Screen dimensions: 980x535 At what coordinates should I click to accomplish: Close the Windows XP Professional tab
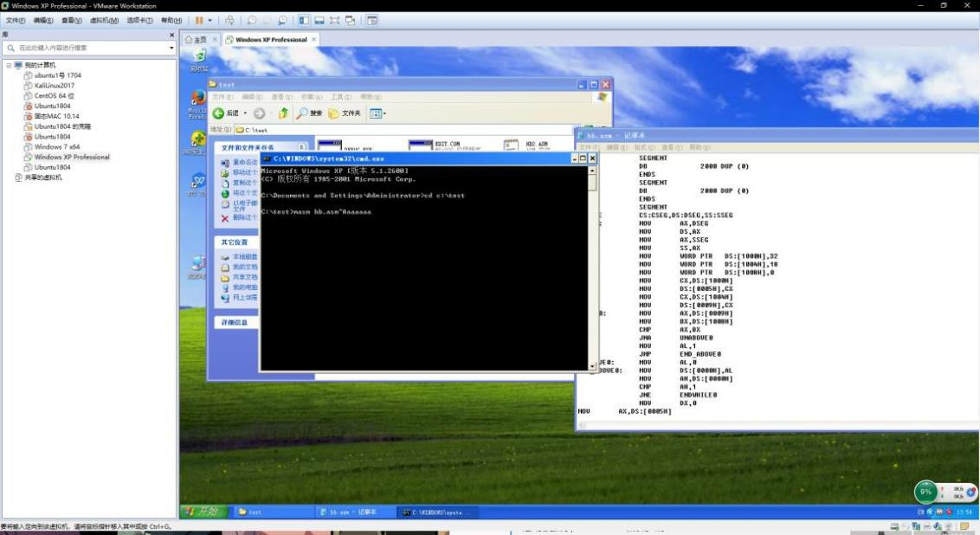click(x=313, y=39)
